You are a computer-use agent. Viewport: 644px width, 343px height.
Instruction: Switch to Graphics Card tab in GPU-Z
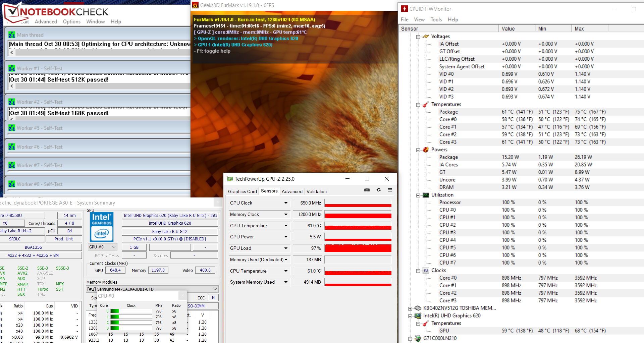(x=243, y=191)
